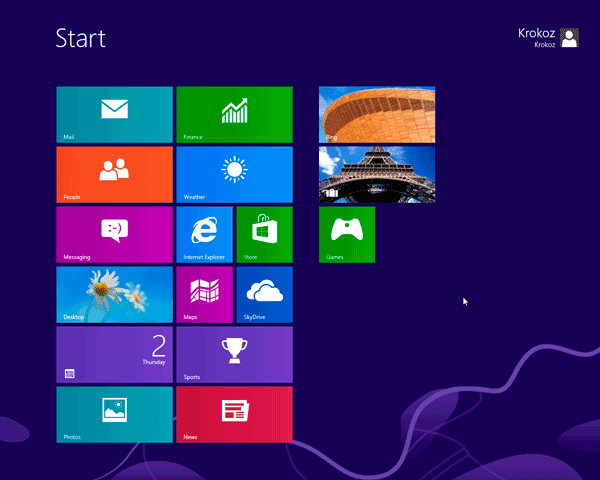Click the Start heading text
The width and height of the screenshot is (600, 480).
81,39
